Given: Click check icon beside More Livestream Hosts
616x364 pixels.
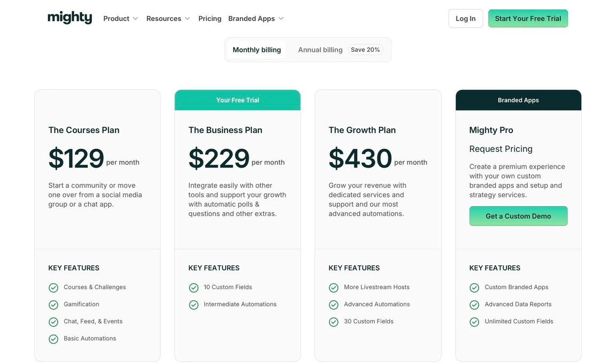Looking at the screenshot, I should [x=334, y=288].
